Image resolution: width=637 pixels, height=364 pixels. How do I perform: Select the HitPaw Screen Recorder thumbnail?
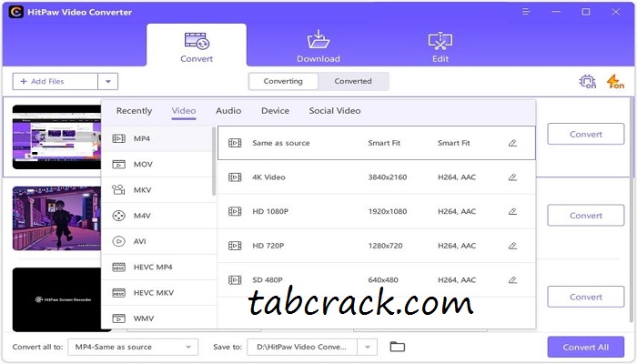pos(56,299)
